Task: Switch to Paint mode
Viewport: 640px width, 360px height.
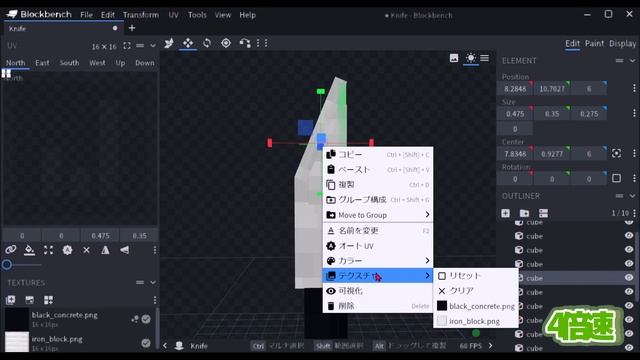Action: tap(594, 43)
